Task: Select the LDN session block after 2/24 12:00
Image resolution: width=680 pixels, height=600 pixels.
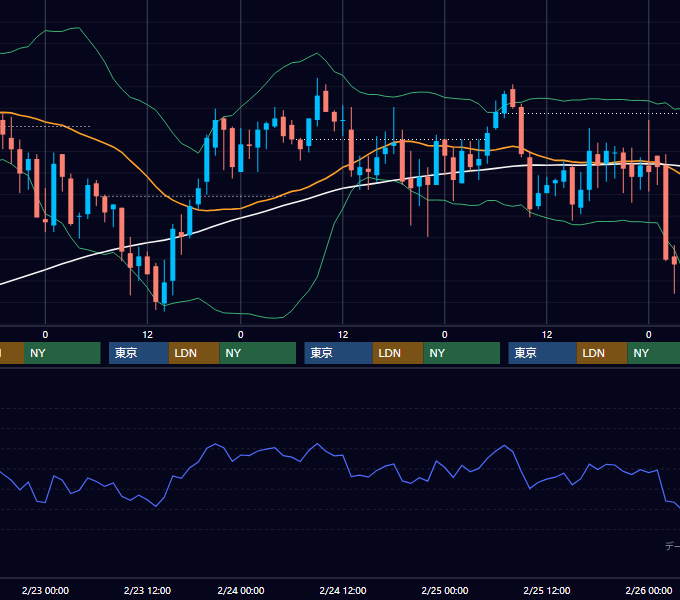Action: pyautogui.click(x=398, y=353)
